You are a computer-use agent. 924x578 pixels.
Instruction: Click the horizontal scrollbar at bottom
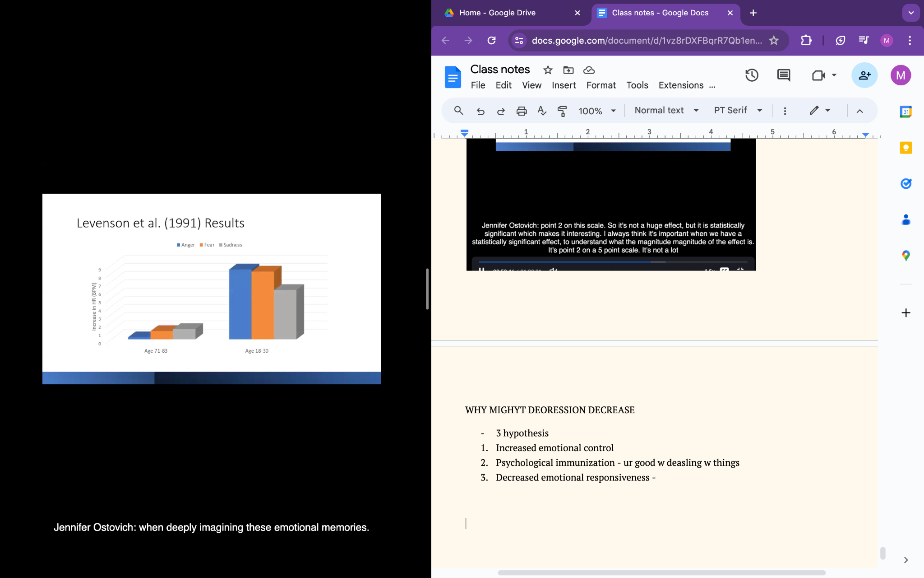coord(661,573)
